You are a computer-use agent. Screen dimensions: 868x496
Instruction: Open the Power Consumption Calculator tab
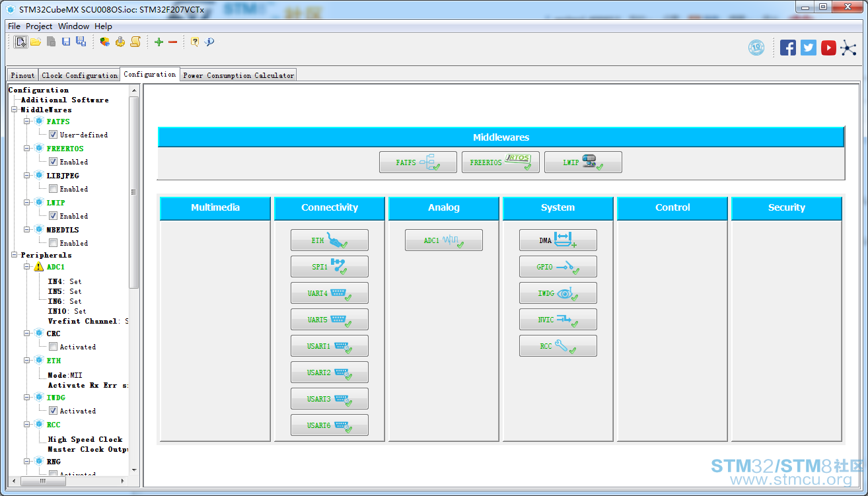click(x=238, y=75)
